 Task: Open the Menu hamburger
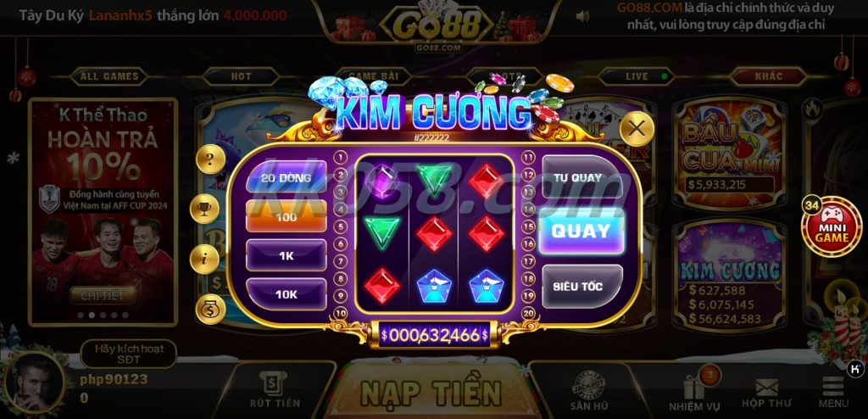(x=833, y=392)
